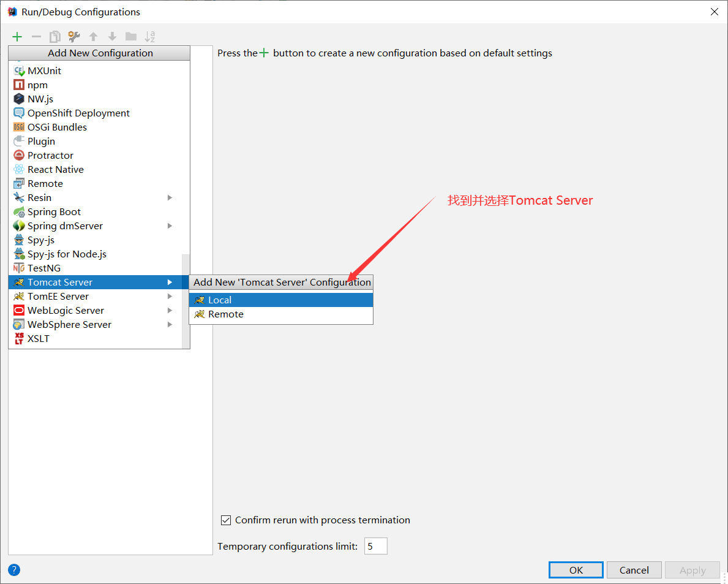This screenshot has width=728, height=584.
Task: Choose TomEE Server menu entry
Action: [x=95, y=297]
